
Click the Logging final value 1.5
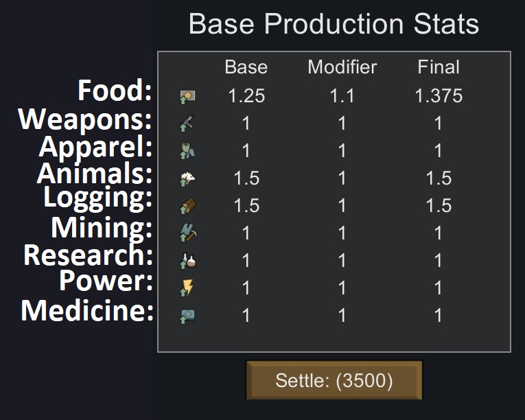tap(439, 206)
